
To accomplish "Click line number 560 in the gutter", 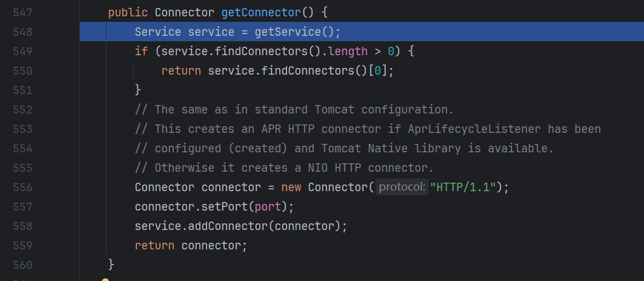I will coord(22,265).
